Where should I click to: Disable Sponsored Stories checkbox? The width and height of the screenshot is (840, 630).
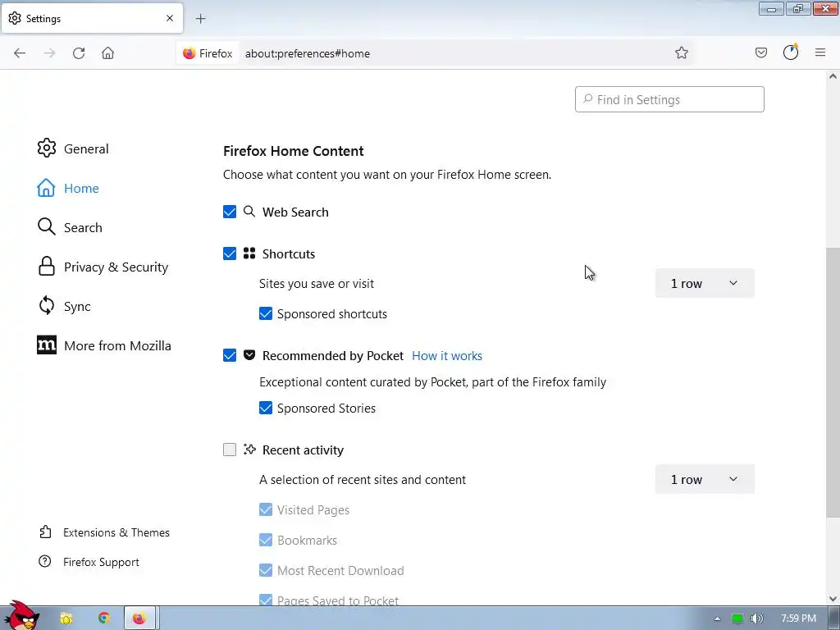[x=266, y=408]
